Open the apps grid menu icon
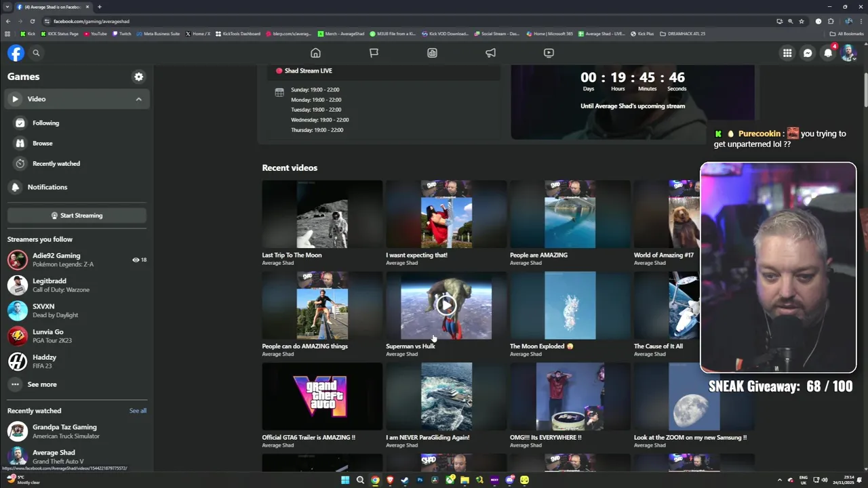The width and height of the screenshot is (868, 488). pos(787,53)
